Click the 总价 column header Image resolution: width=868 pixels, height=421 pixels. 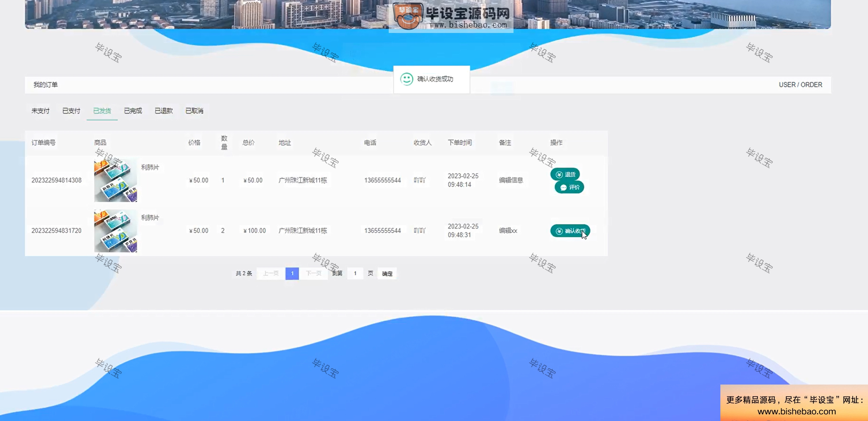point(249,143)
